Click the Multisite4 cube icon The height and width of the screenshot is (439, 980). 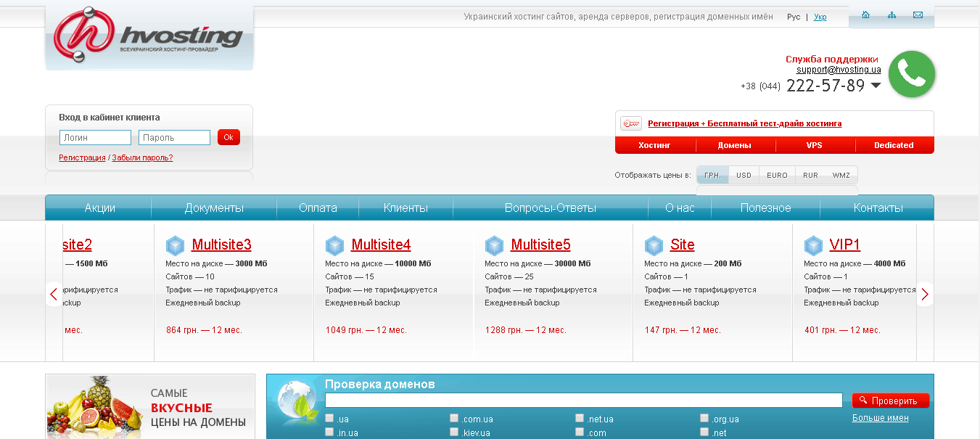[334, 245]
